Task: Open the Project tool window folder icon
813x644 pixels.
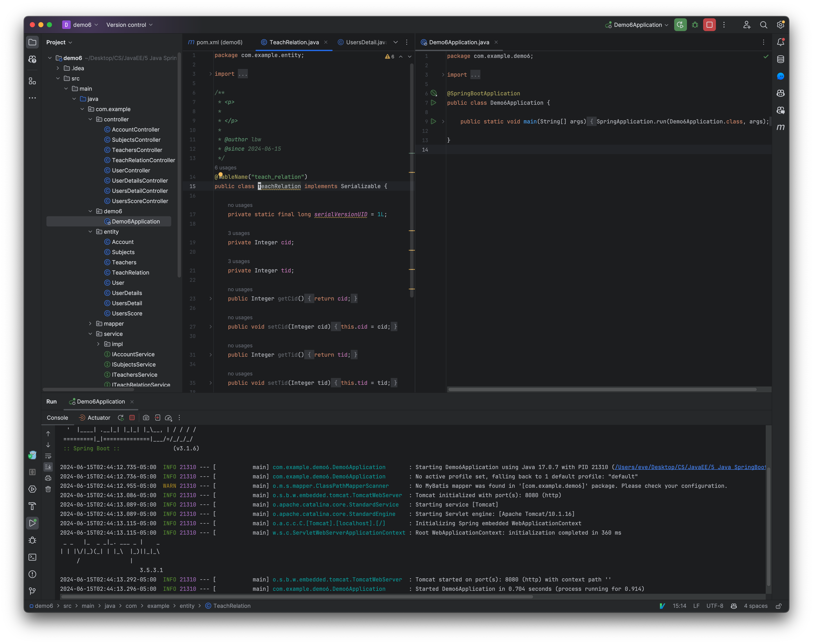Action: point(32,42)
